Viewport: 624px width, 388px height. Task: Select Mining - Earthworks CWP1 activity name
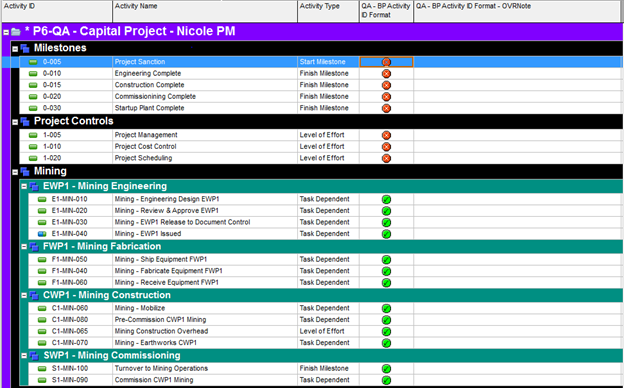pyautogui.click(x=156, y=343)
